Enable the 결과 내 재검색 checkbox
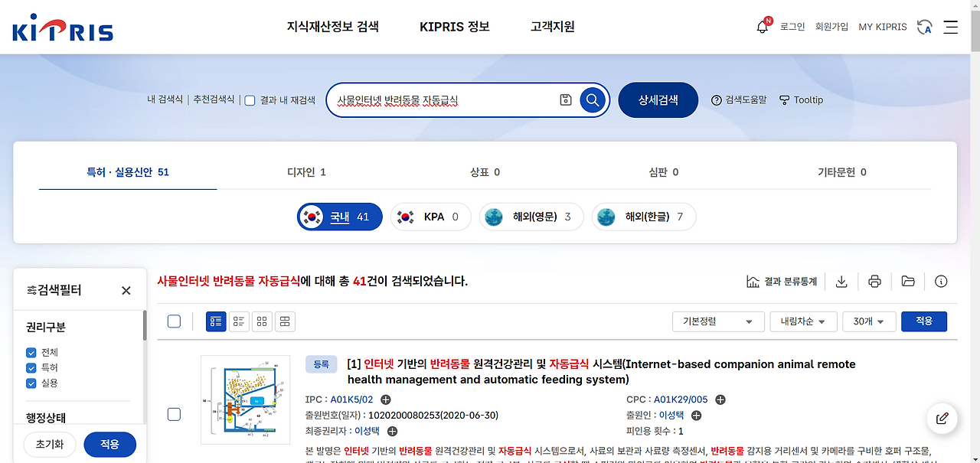 tap(250, 99)
